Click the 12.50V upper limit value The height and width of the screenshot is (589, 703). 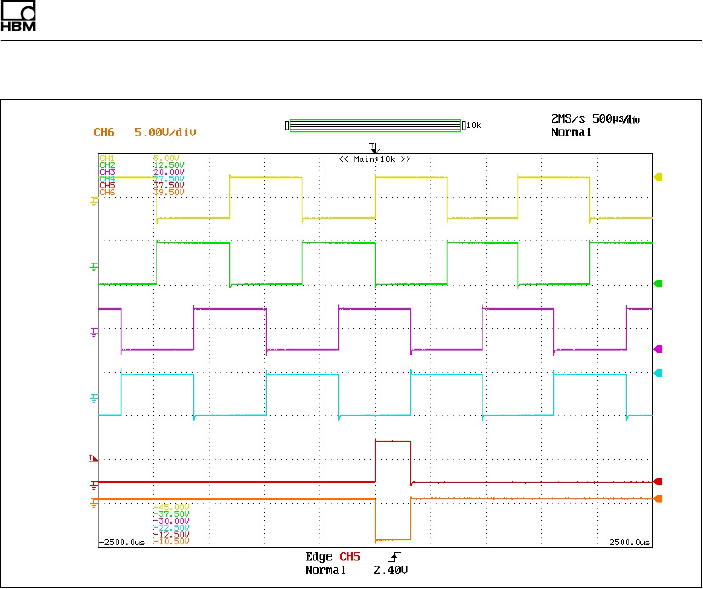(169, 165)
